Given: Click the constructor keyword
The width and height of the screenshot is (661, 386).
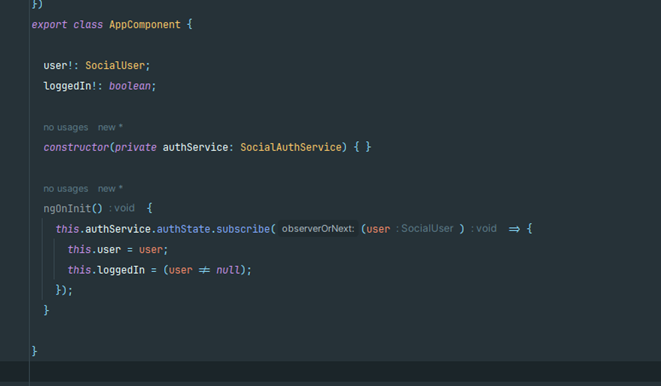Looking at the screenshot, I should 76,147.
